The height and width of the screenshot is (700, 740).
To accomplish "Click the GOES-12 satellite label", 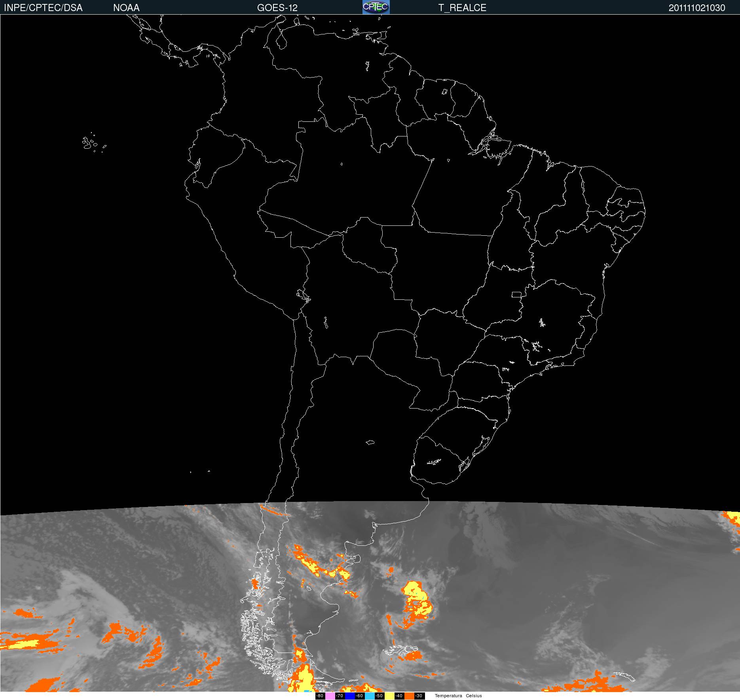I will tap(277, 8).
